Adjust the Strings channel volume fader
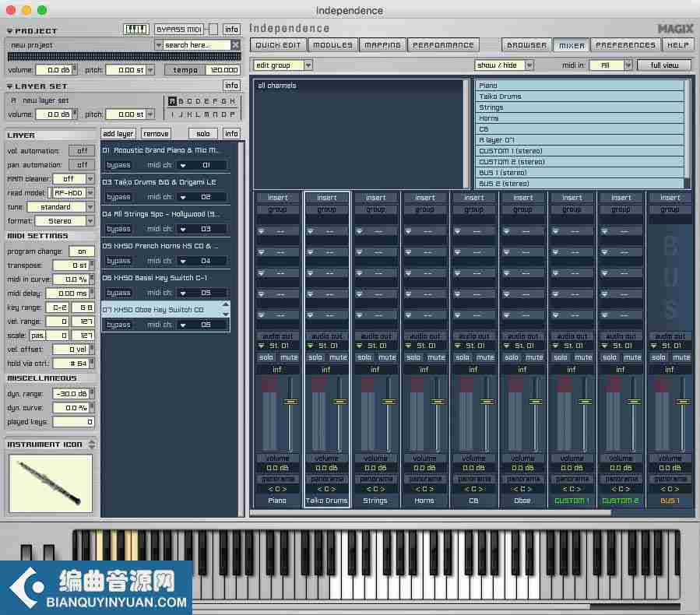 coord(389,402)
